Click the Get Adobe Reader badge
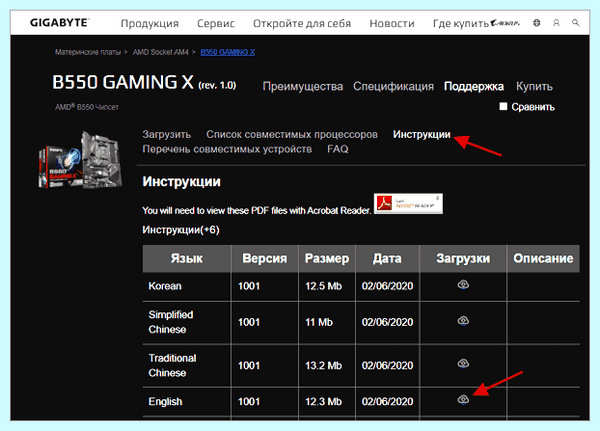Image resolution: width=600 pixels, height=431 pixels. click(x=408, y=204)
